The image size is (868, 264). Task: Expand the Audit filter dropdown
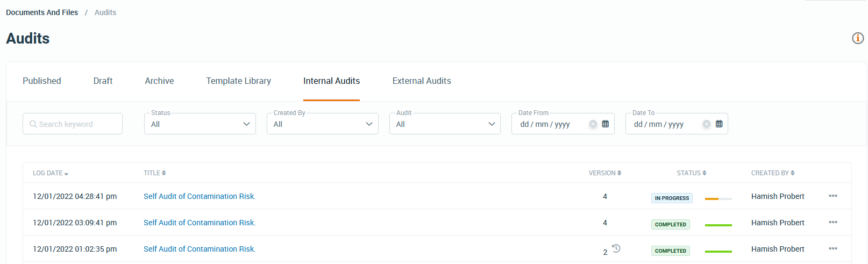pos(445,124)
